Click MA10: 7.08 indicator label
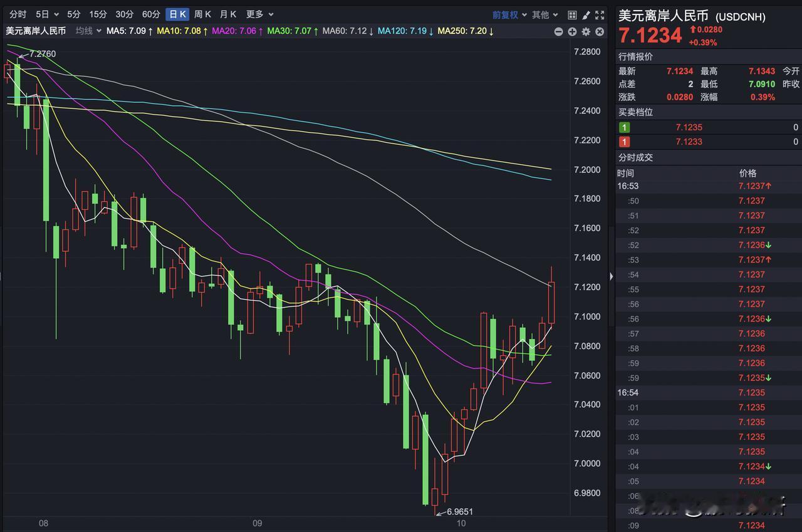 pos(182,31)
